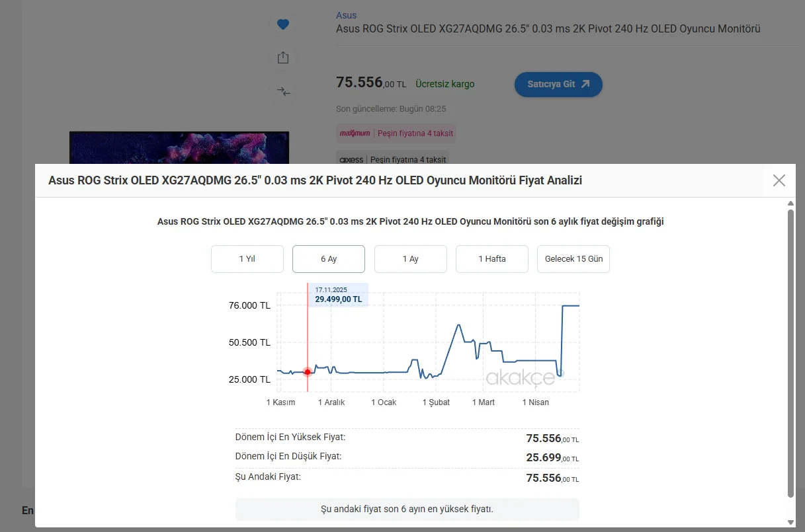Click the product title heading

point(548,29)
